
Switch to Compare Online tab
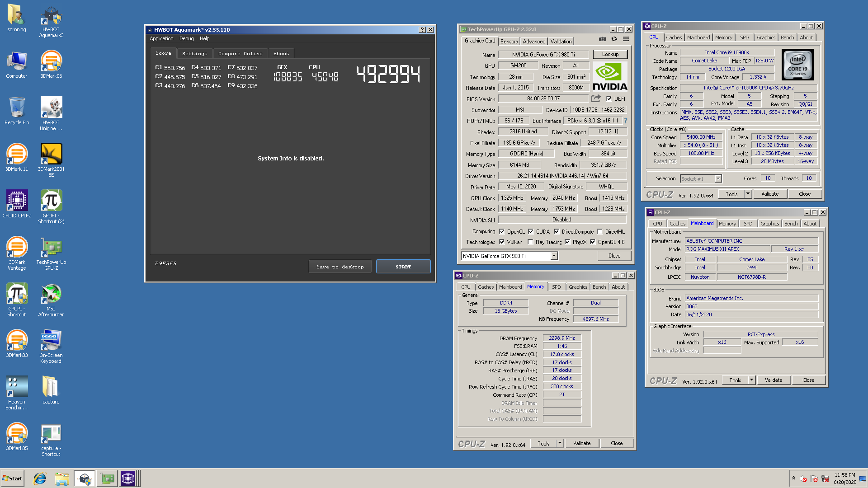[240, 53]
